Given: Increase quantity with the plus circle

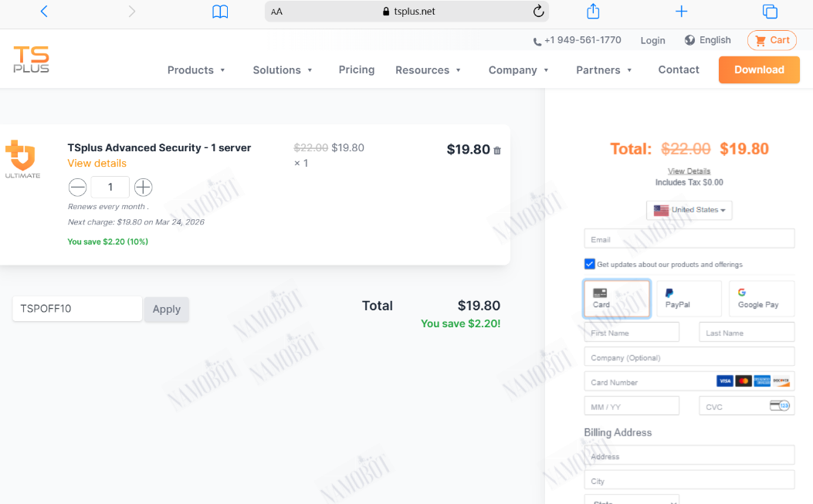Looking at the screenshot, I should (x=143, y=188).
